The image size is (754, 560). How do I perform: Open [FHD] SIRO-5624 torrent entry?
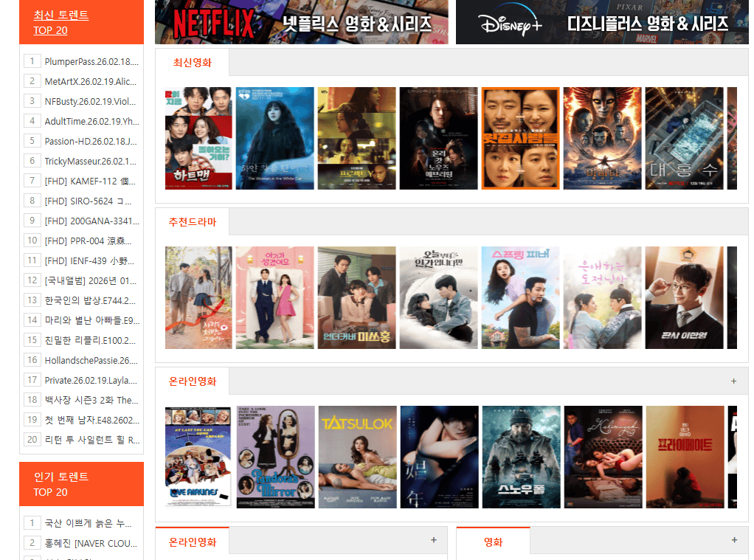89,201
